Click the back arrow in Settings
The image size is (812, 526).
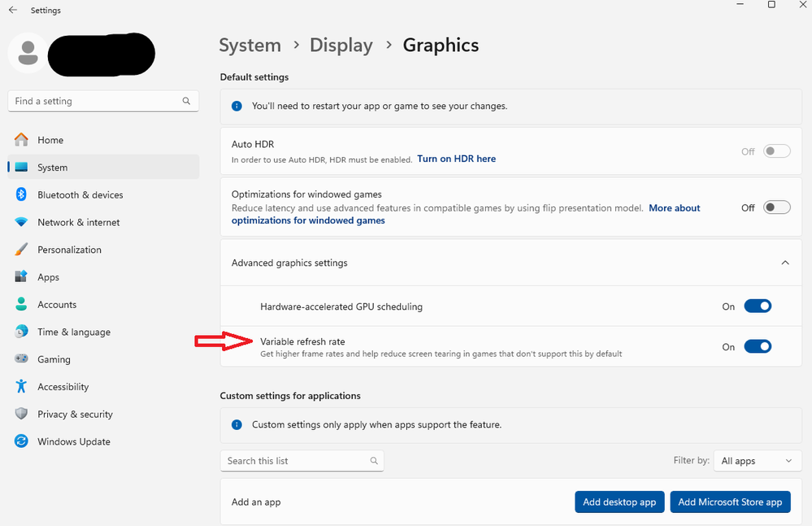pos(13,10)
